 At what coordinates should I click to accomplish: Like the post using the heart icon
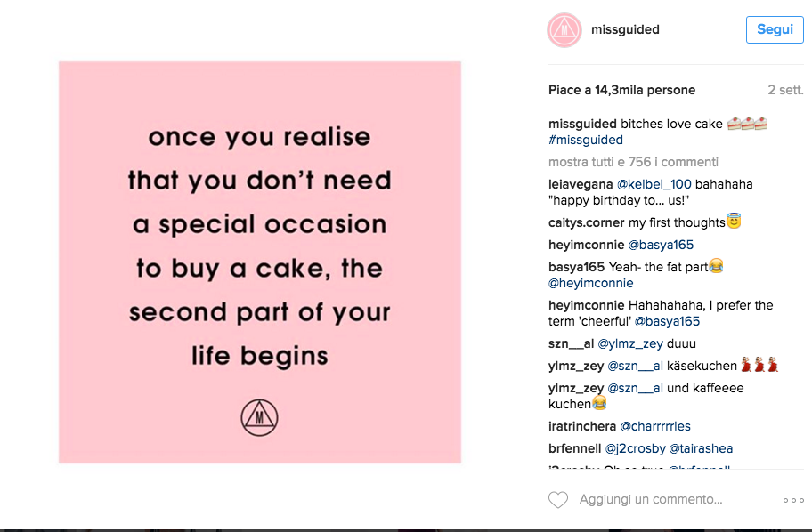558,499
